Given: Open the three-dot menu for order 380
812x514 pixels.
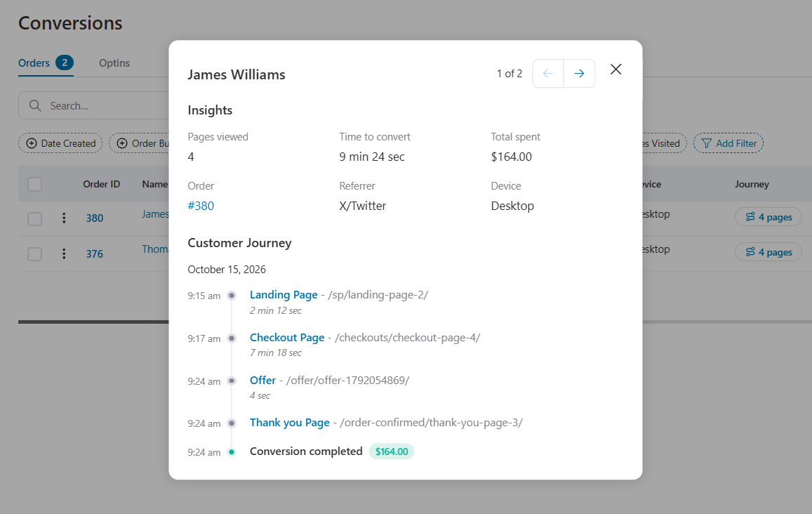Looking at the screenshot, I should [64, 218].
